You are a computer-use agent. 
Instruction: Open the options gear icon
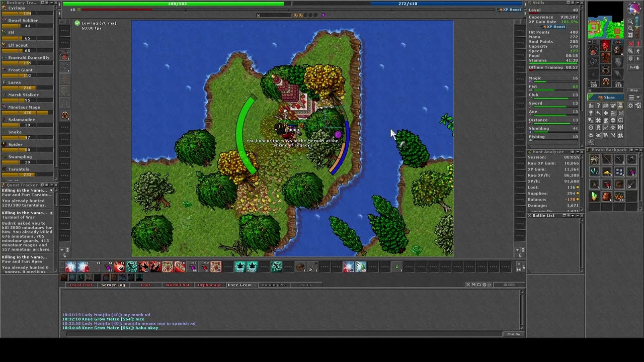[630, 105]
